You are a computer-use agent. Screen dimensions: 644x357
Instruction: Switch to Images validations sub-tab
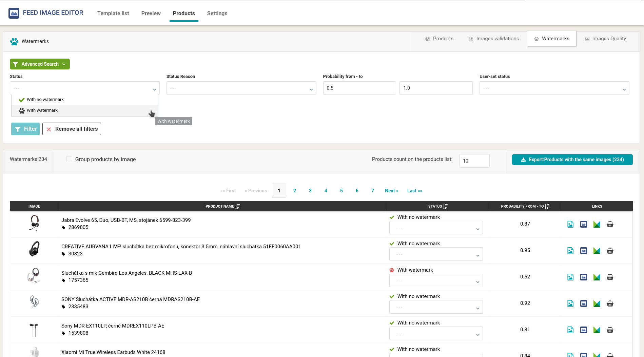(x=494, y=39)
